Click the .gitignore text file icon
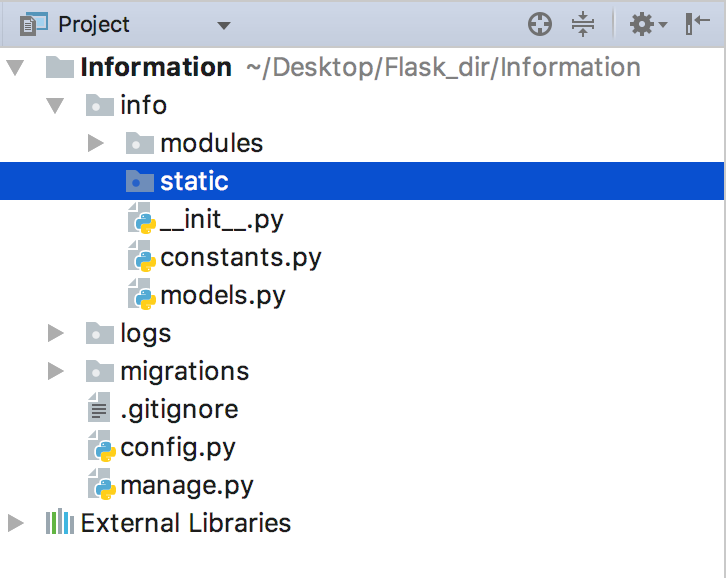The height and width of the screenshot is (578, 726). [x=99, y=408]
